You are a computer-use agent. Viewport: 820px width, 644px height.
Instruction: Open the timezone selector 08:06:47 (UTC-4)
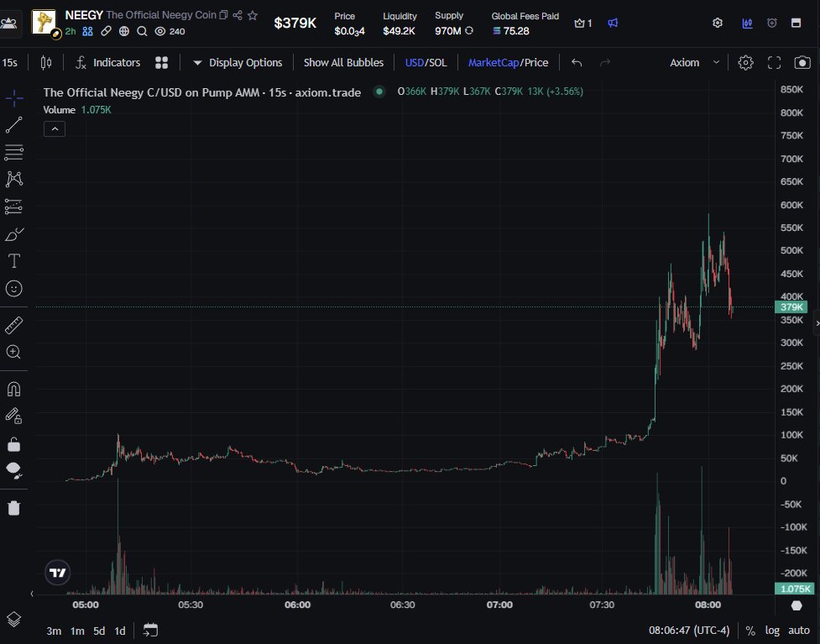[689, 631]
